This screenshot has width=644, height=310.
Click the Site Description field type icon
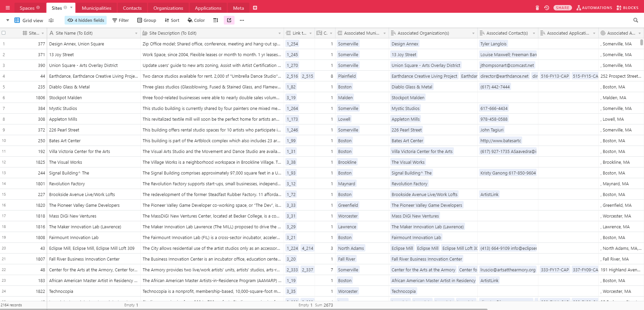pyautogui.click(x=145, y=33)
